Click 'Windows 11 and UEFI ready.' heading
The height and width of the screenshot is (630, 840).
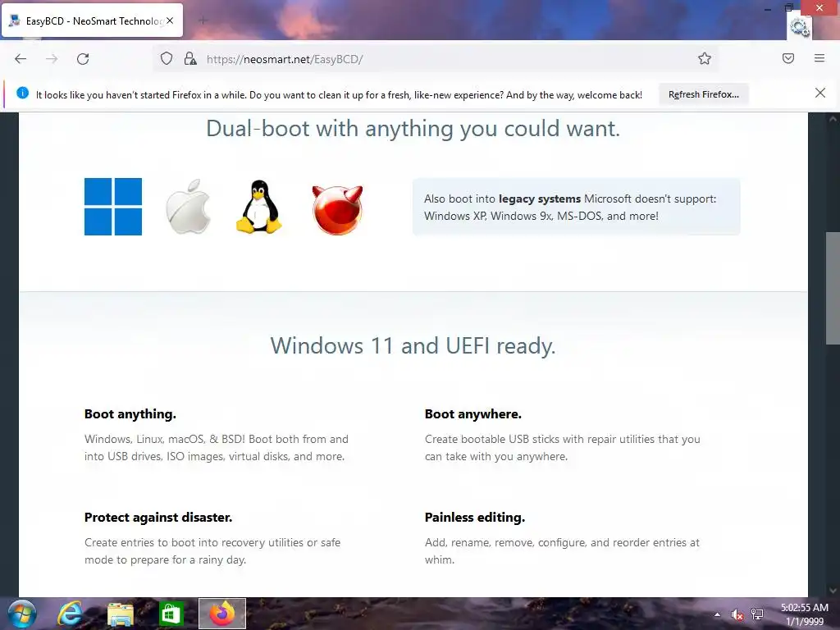(413, 345)
